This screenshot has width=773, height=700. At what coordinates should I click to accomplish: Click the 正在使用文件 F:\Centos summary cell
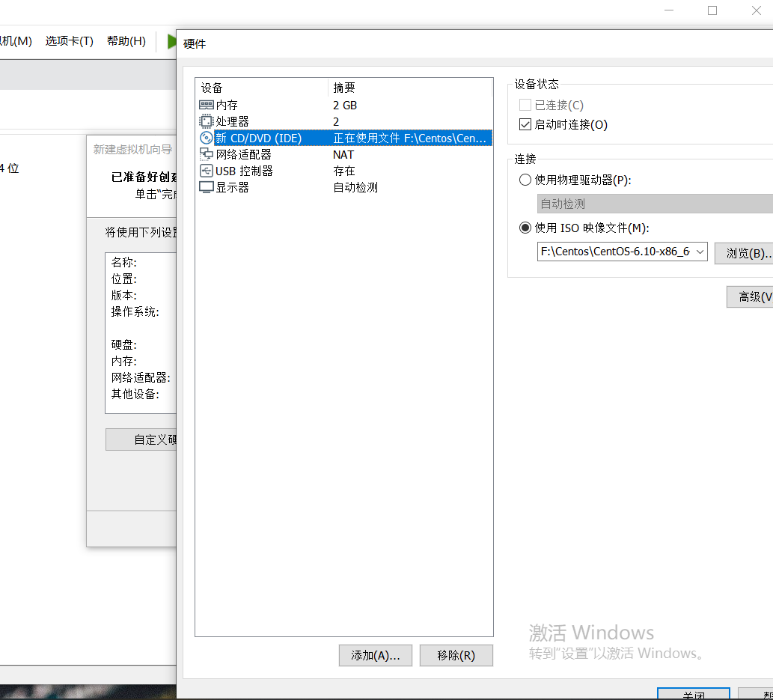[409, 138]
